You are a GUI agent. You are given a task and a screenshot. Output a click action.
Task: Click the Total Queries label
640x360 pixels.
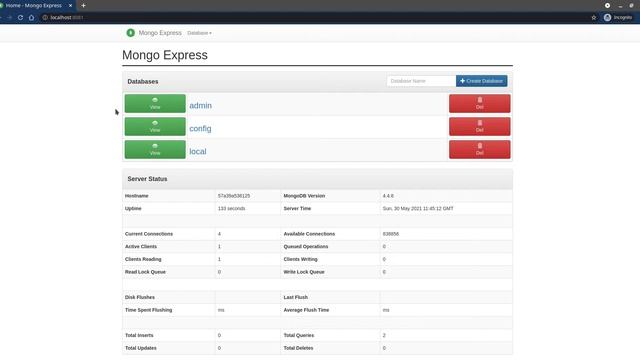pos(299,335)
